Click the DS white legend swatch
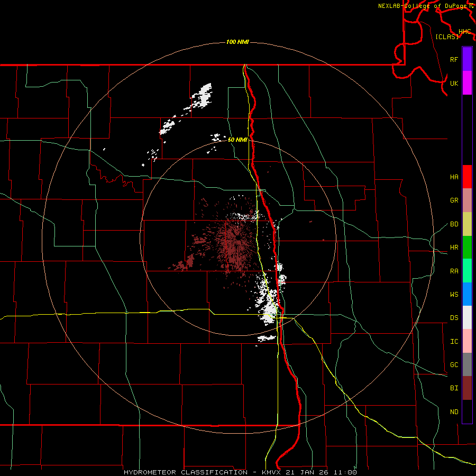The image size is (476, 476). click(x=467, y=317)
